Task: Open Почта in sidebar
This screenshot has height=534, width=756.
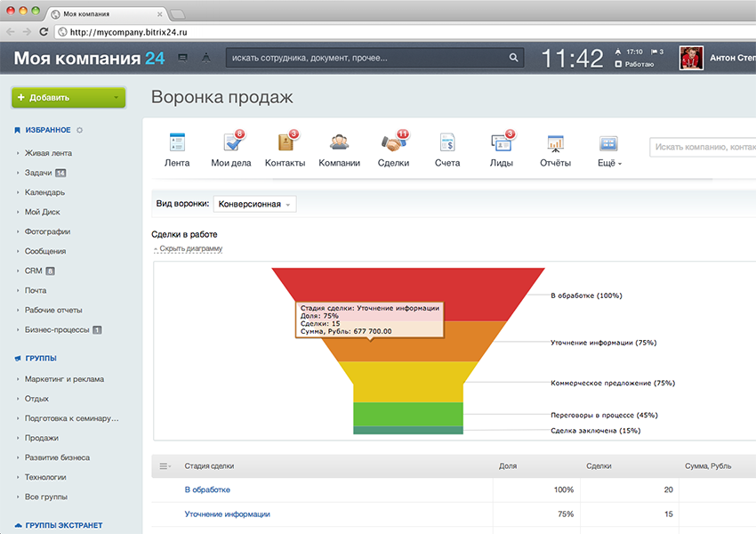Action: (36, 290)
